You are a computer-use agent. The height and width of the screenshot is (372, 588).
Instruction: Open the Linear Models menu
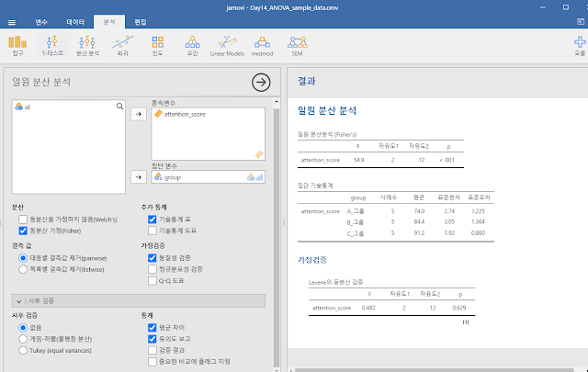pyautogui.click(x=227, y=46)
